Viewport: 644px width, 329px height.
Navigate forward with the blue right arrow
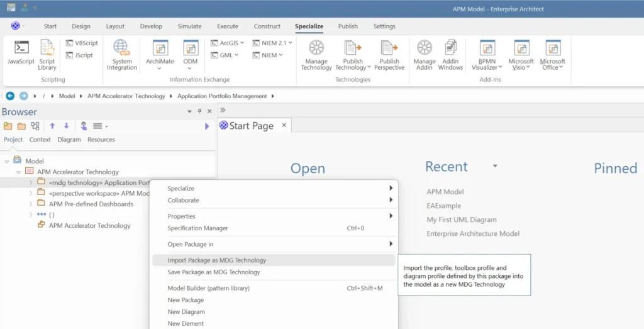(x=23, y=96)
